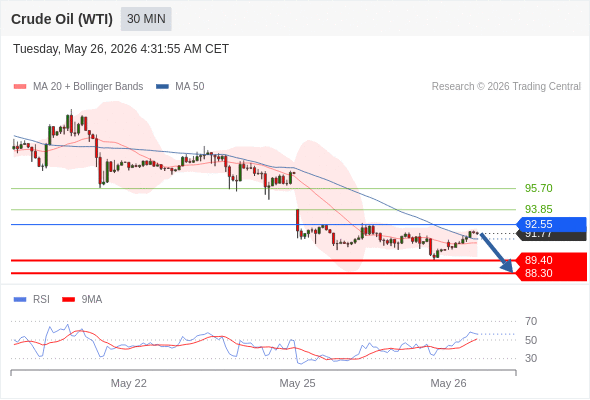Click the May 26 time axis label

click(448, 383)
